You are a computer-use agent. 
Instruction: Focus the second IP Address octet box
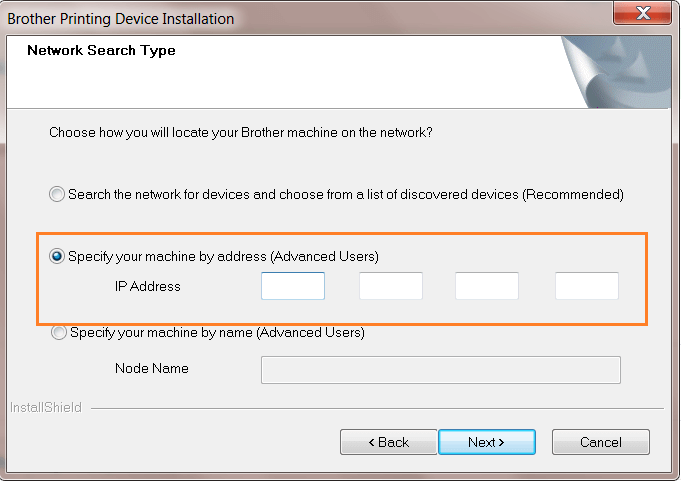(390, 286)
